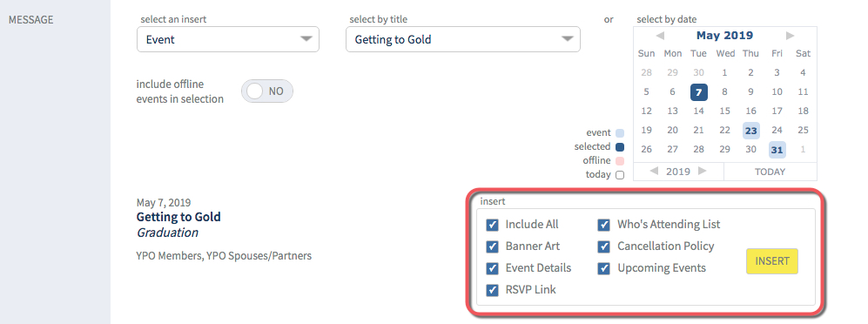
Task: Click the TODAY button under calendar
Action: tap(770, 172)
